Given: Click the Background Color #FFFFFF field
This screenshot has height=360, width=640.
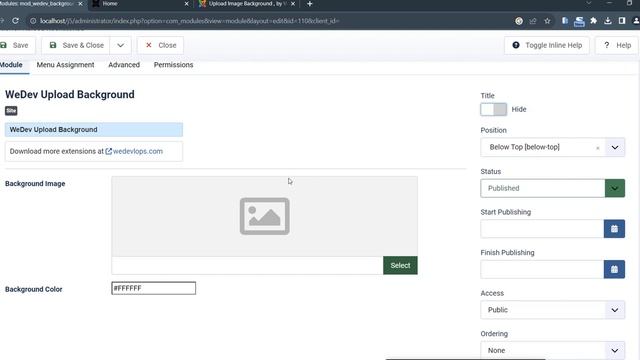Looking at the screenshot, I should pos(153,288).
